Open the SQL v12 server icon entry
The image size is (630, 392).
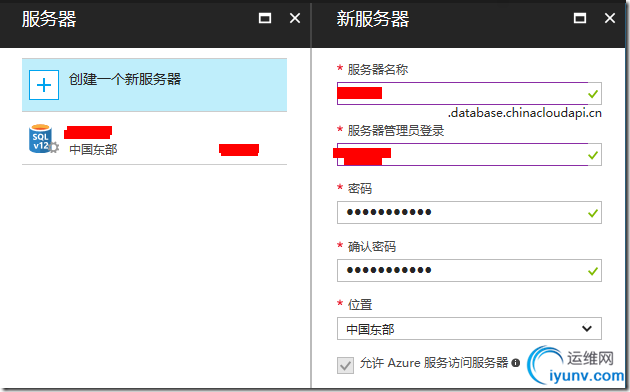[x=43, y=139]
